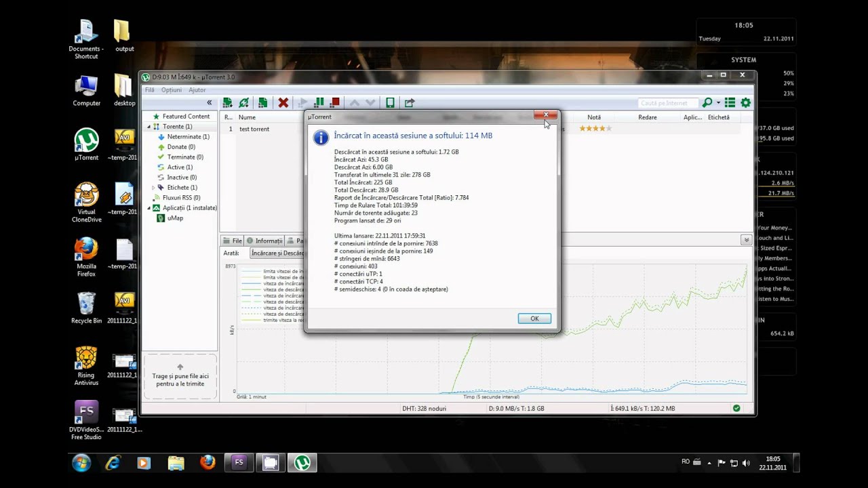868x488 pixels.
Task: Click the blue info dialog icon
Action: (320, 138)
